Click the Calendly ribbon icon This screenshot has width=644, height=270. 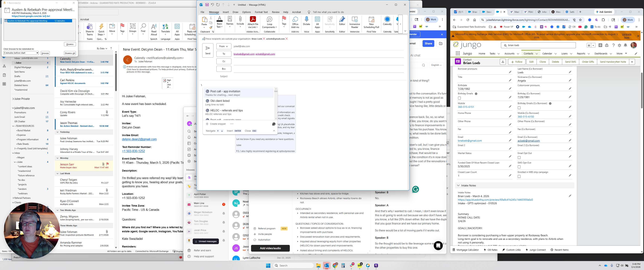[x=387, y=19]
